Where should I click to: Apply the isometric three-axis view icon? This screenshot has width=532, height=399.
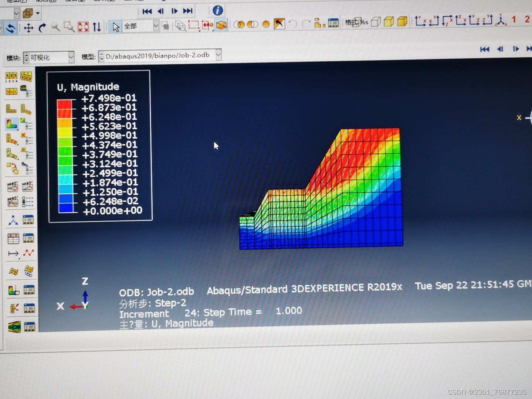(501, 20)
